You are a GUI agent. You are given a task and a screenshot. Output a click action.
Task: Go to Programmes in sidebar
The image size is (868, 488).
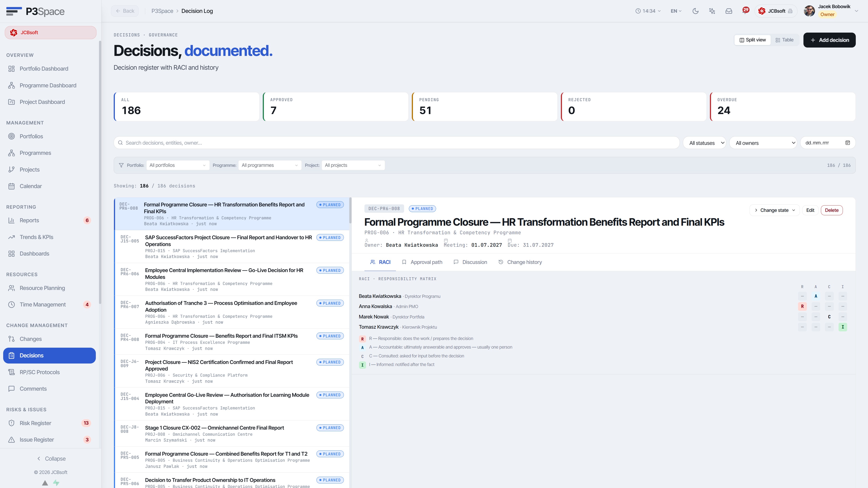click(50, 153)
